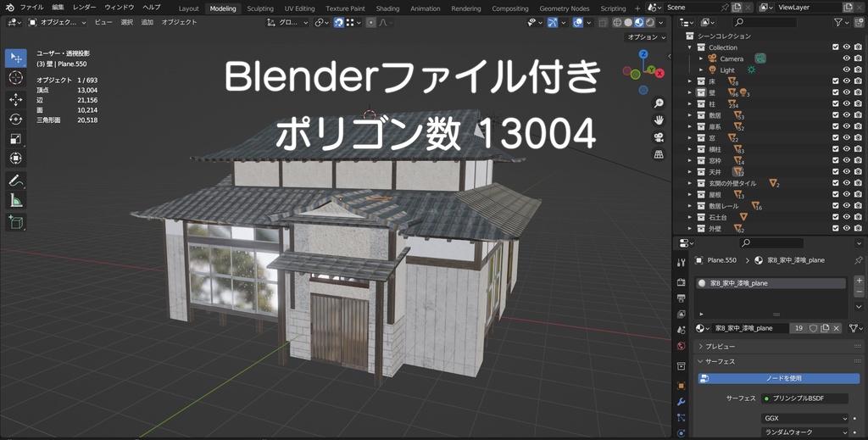Open the Tool properties tab (wrench and screwdriver)

pos(682,263)
